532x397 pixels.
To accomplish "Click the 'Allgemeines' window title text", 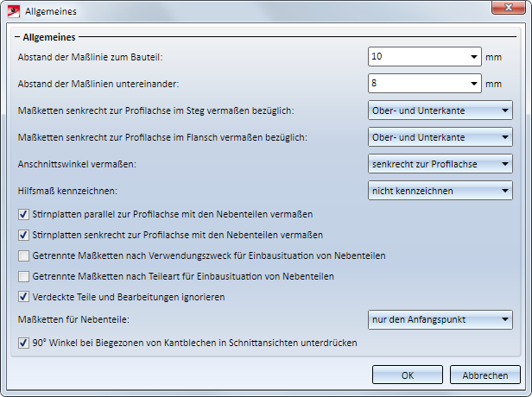I will point(51,11).
